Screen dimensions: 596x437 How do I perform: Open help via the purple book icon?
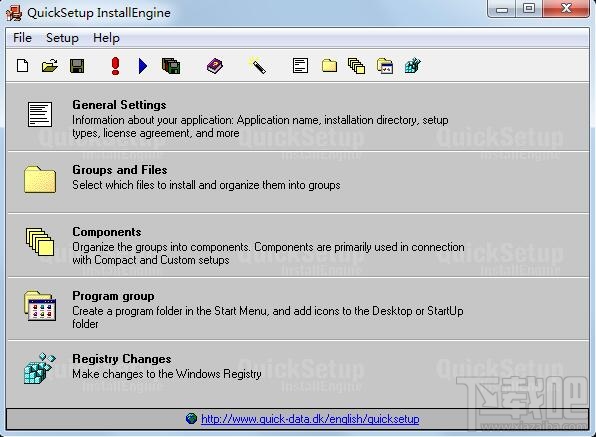point(215,66)
